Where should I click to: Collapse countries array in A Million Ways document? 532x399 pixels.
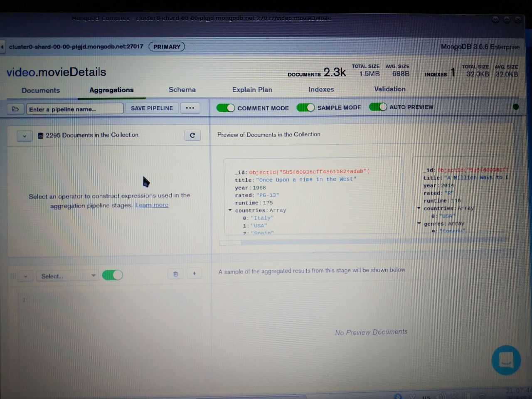419,208
